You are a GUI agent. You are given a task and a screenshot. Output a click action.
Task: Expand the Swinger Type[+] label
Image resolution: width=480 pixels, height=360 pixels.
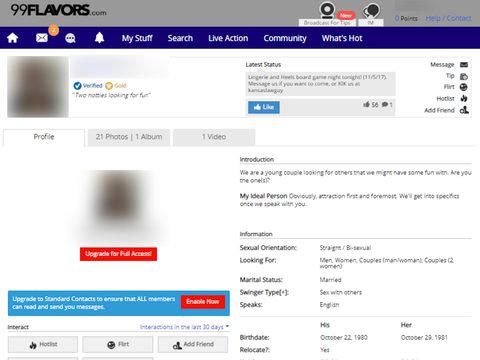[264, 292]
